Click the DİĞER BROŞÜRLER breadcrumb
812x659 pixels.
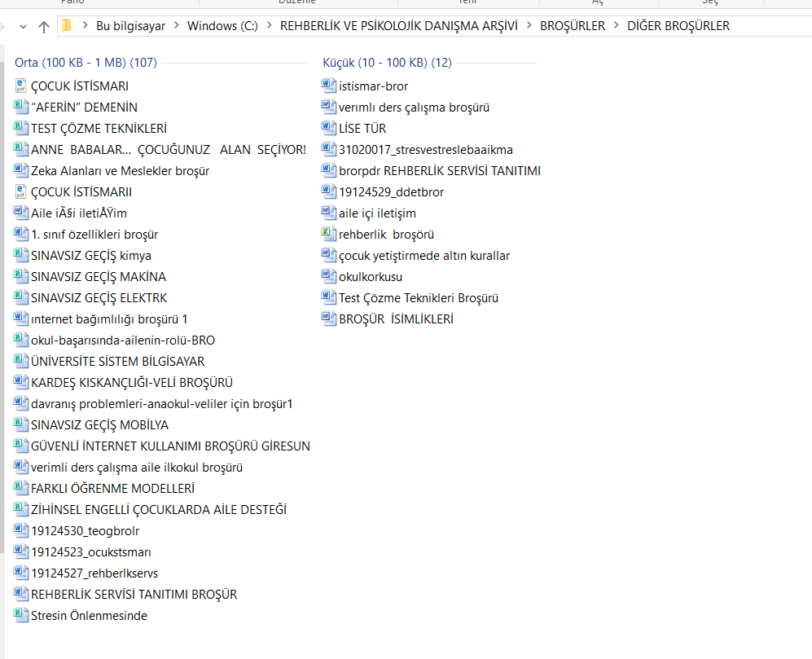[x=678, y=26]
